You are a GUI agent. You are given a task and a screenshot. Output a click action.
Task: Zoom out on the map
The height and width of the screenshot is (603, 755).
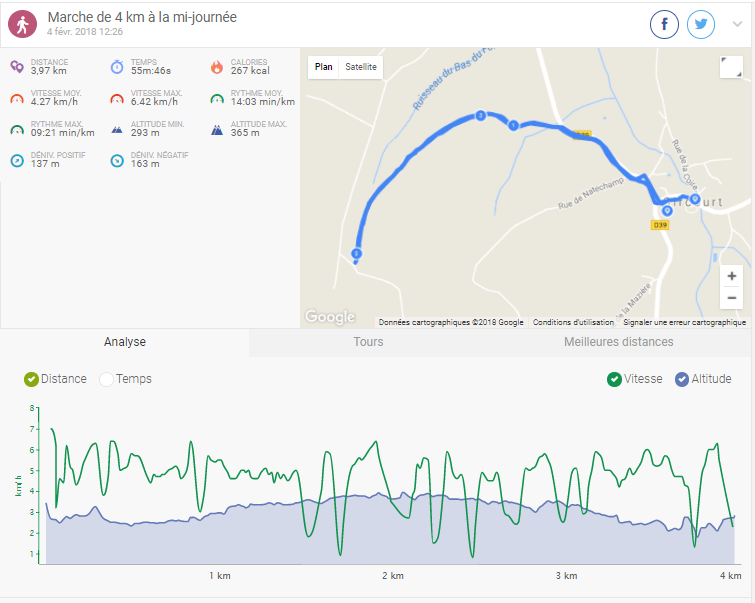[x=732, y=297]
